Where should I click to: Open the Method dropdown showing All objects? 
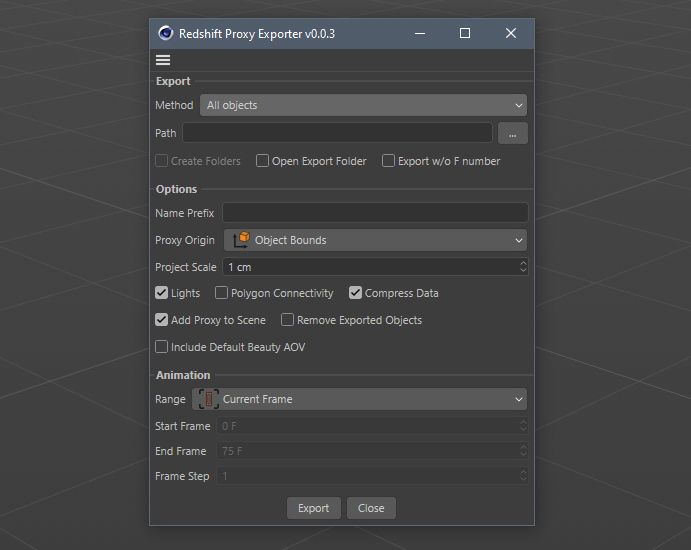pos(364,105)
